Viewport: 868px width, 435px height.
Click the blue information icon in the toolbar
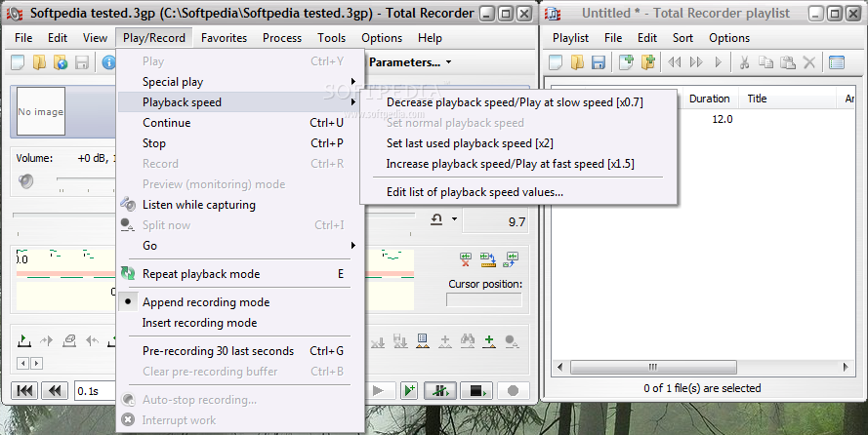108,62
